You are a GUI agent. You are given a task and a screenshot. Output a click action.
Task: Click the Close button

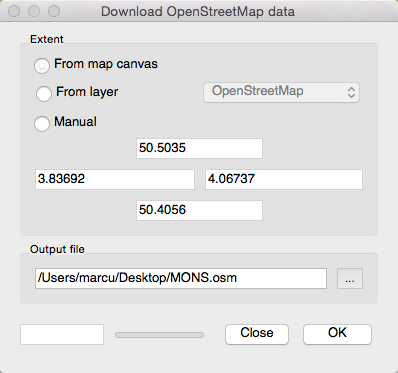coord(257,334)
